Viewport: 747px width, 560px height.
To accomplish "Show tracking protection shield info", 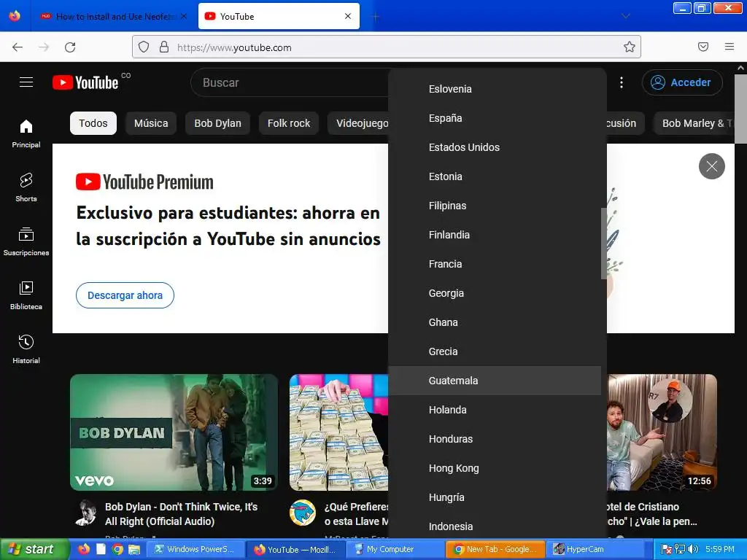I will click(x=144, y=47).
